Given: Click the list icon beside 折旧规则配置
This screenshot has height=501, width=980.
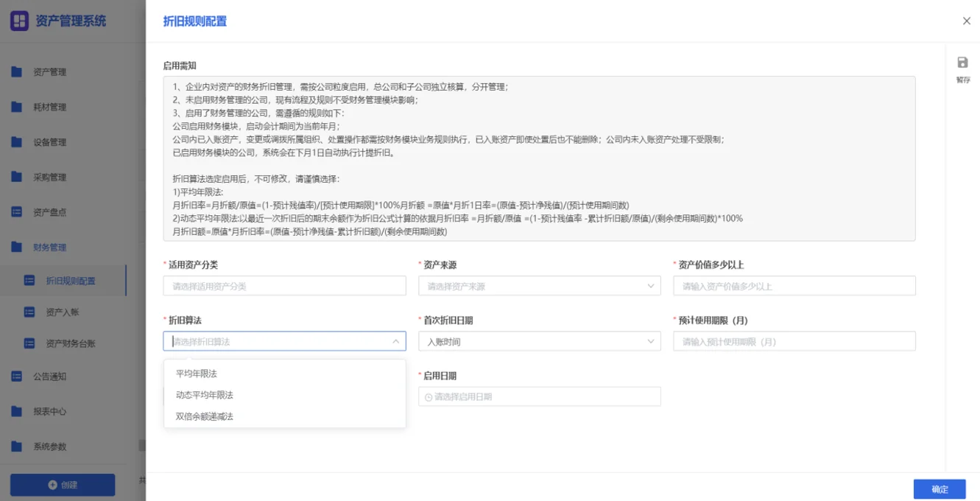Looking at the screenshot, I should pyautogui.click(x=29, y=281).
